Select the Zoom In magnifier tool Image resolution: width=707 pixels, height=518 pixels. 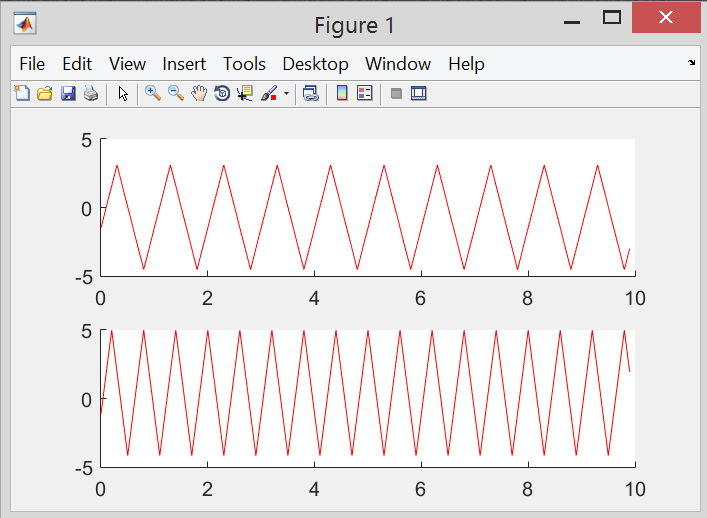(x=153, y=93)
